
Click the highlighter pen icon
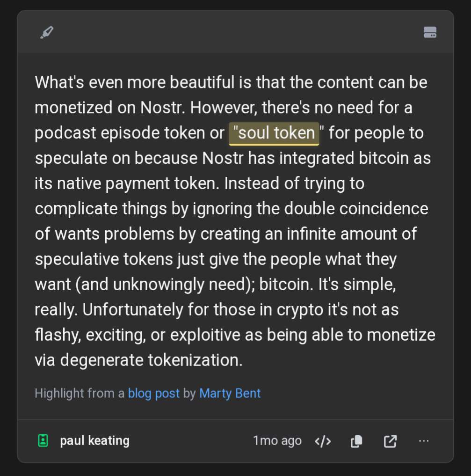47,32
